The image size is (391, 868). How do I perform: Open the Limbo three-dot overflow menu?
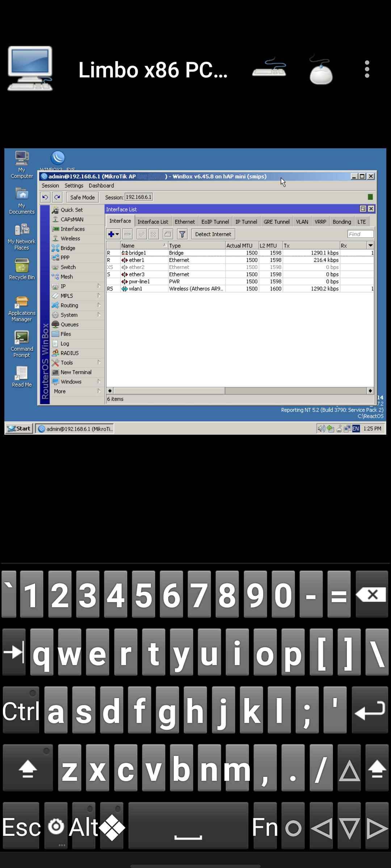coord(367,69)
